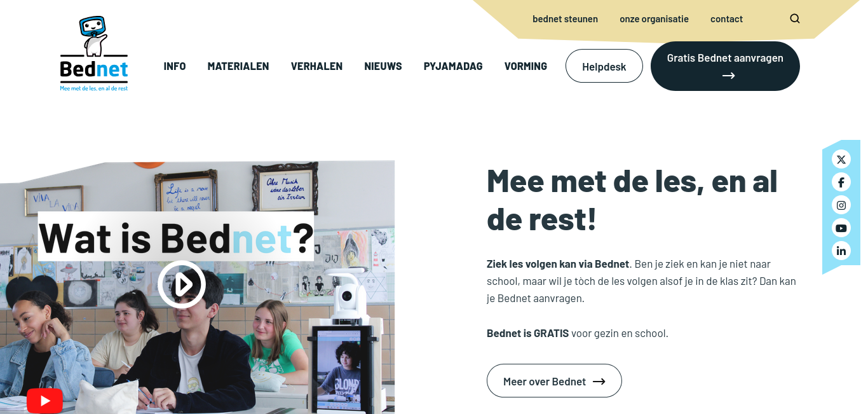
Task: Open the search magnifier icon
Action: [x=795, y=18]
